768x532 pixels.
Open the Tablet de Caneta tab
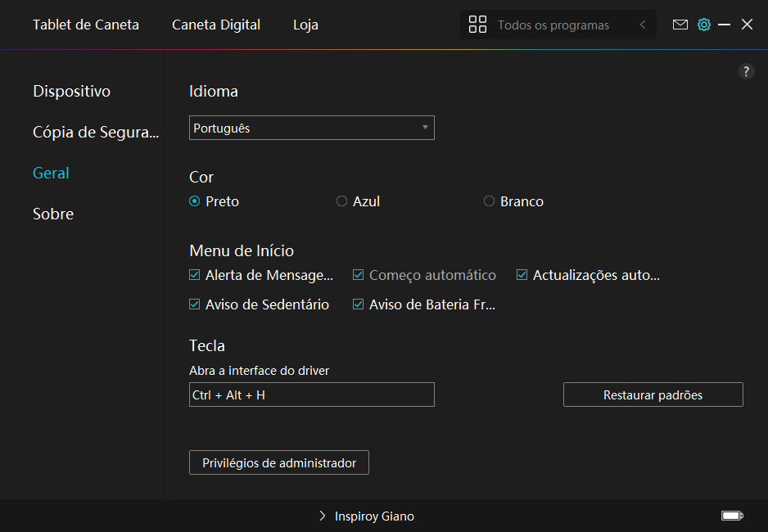[86, 25]
